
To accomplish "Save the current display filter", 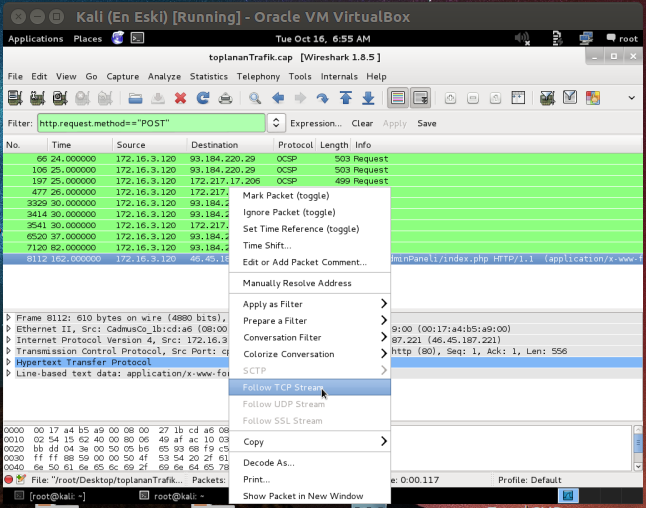I will coord(427,123).
